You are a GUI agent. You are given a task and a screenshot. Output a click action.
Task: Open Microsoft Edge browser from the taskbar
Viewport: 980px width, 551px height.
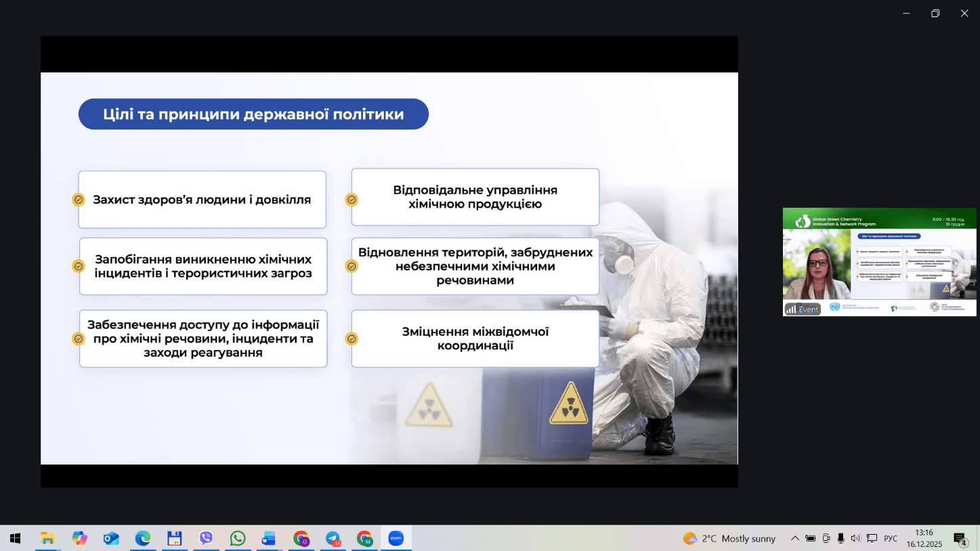(x=143, y=539)
